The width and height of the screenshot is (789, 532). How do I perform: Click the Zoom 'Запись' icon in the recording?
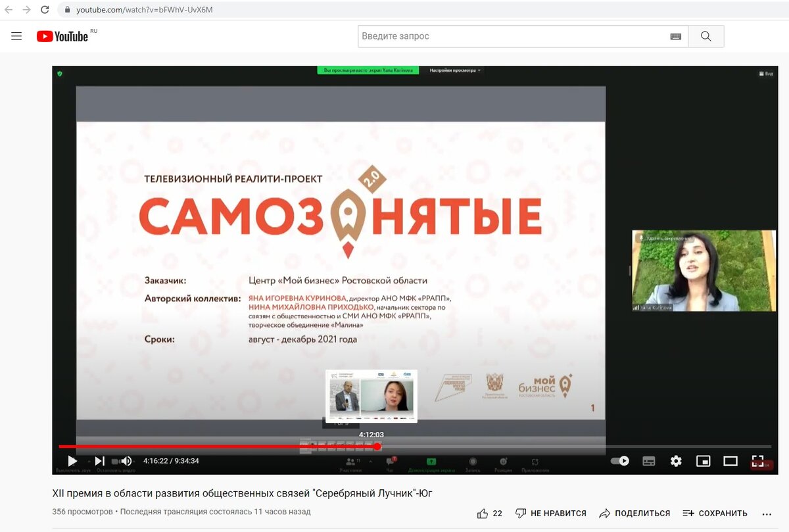pyautogui.click(x=472, y=465)
